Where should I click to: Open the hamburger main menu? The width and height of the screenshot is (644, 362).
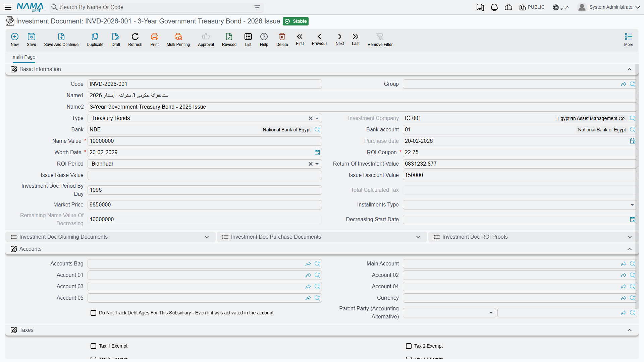point(8,7)
